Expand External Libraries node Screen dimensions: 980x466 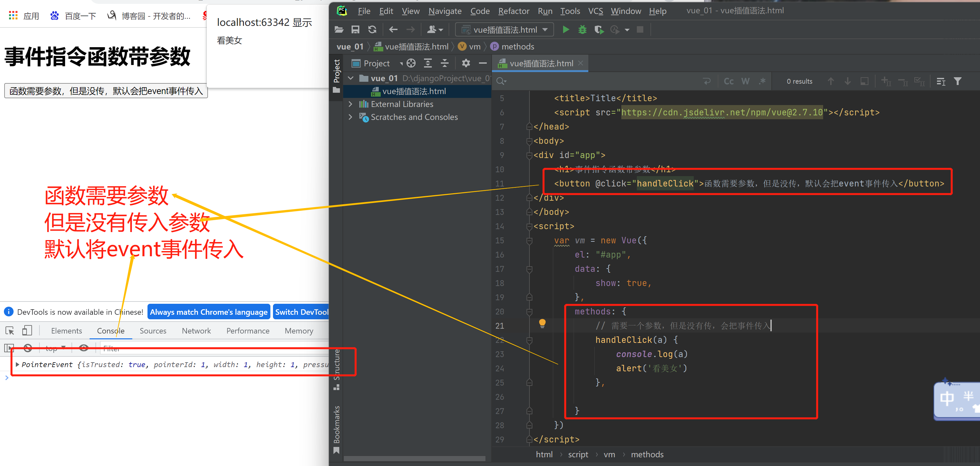pos(350,104)
